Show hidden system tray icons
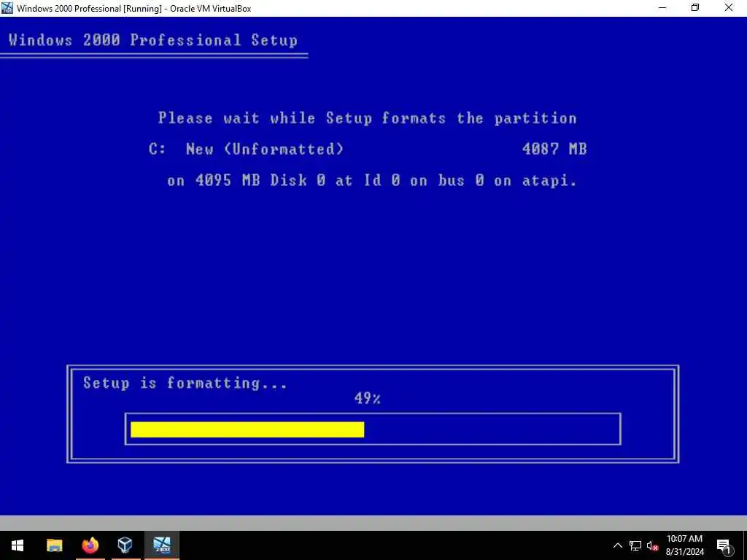Screen dimensions: 747x560 (617, 545)
